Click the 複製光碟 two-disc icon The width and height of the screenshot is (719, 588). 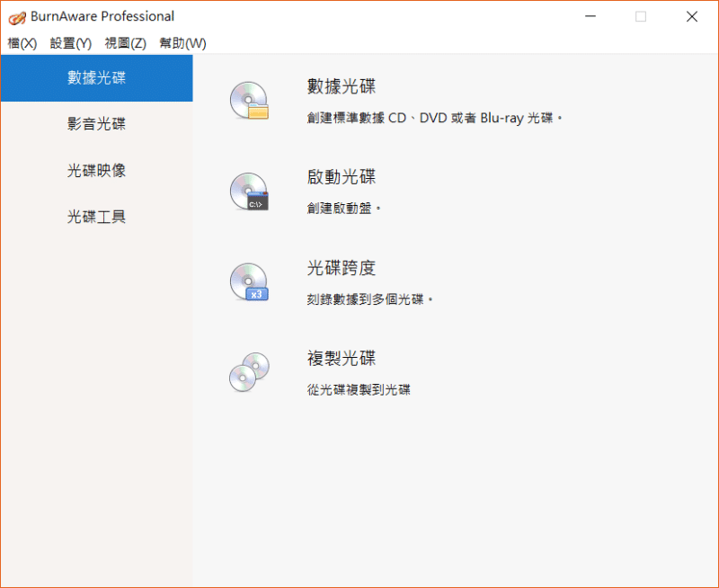click(249, 372)
